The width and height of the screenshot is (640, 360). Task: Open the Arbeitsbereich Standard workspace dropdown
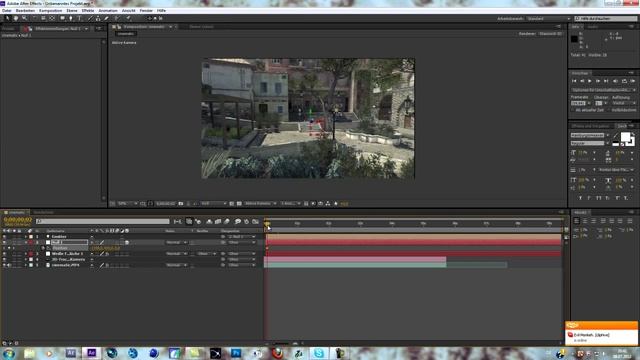coord(548,19)
